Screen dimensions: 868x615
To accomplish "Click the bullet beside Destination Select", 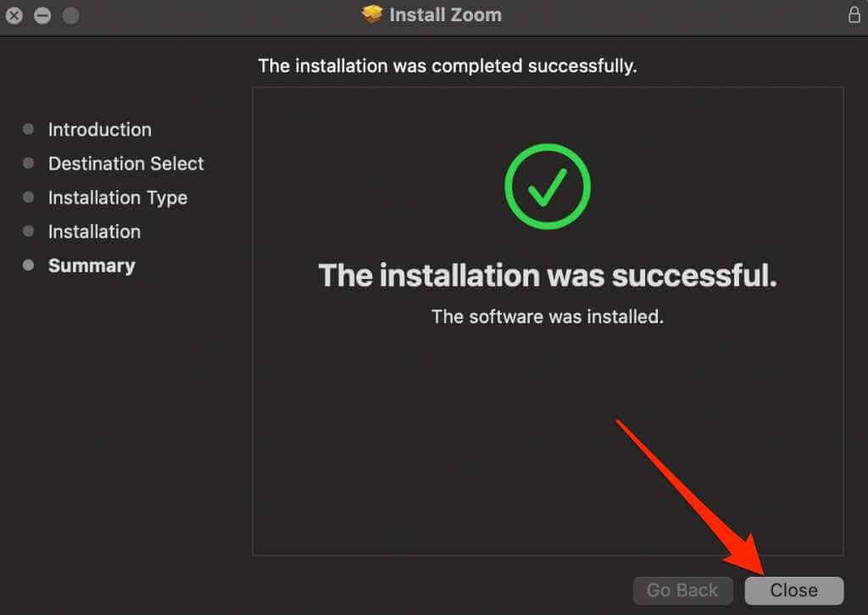I will [29, 164].
